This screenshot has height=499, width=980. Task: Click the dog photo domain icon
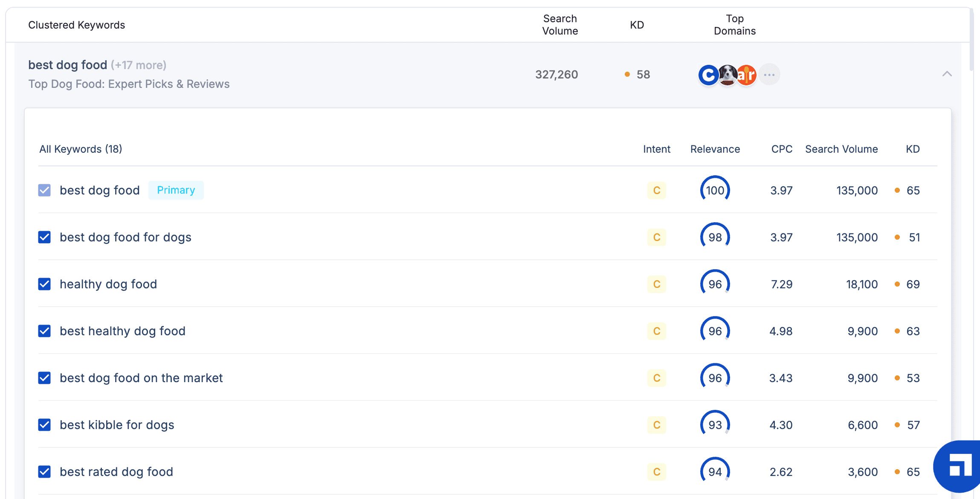pos(728,75)
